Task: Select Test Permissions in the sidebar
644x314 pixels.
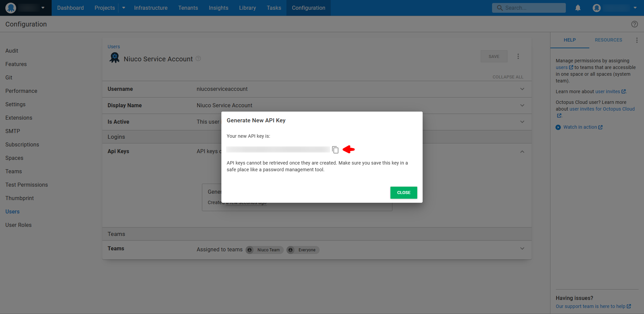Action: (x=26, y=185)
